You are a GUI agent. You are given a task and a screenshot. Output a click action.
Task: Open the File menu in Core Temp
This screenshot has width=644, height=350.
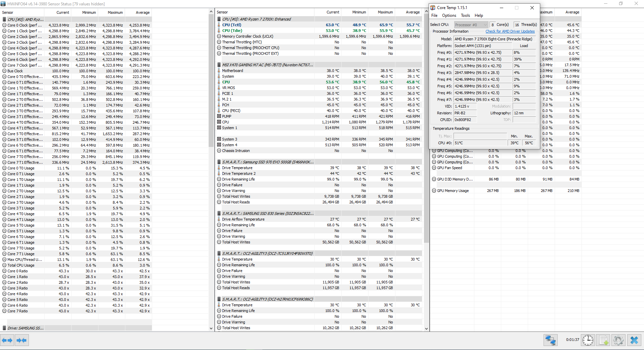[434, 15]
